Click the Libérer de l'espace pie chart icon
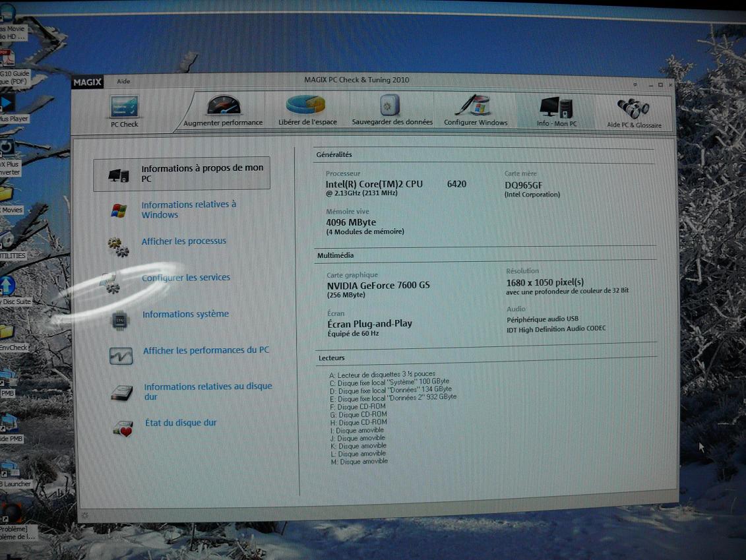This screenshot has height=560, width=746. (x=305, y=104)
